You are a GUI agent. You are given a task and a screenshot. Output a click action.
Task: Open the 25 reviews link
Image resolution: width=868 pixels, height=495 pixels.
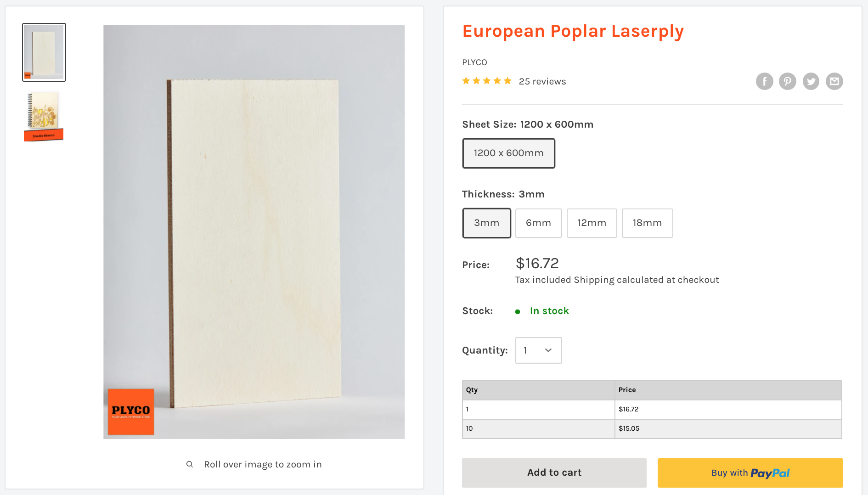tap(542, 81)
